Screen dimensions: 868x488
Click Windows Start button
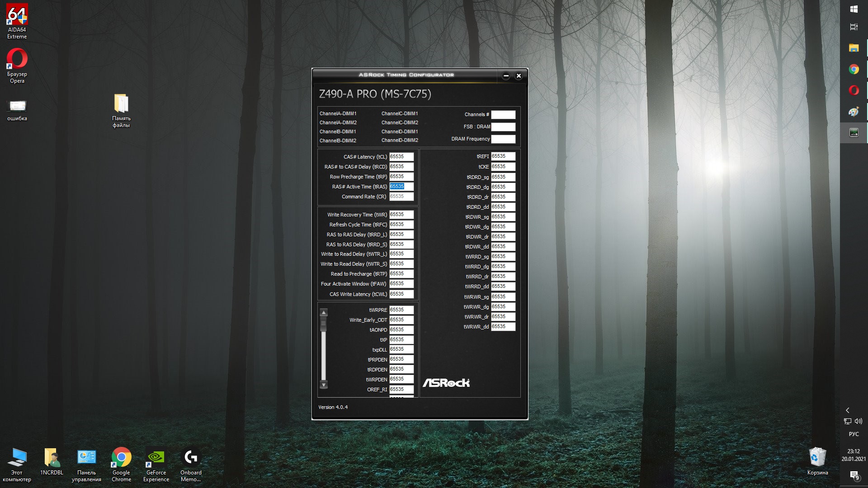(854, 9)
